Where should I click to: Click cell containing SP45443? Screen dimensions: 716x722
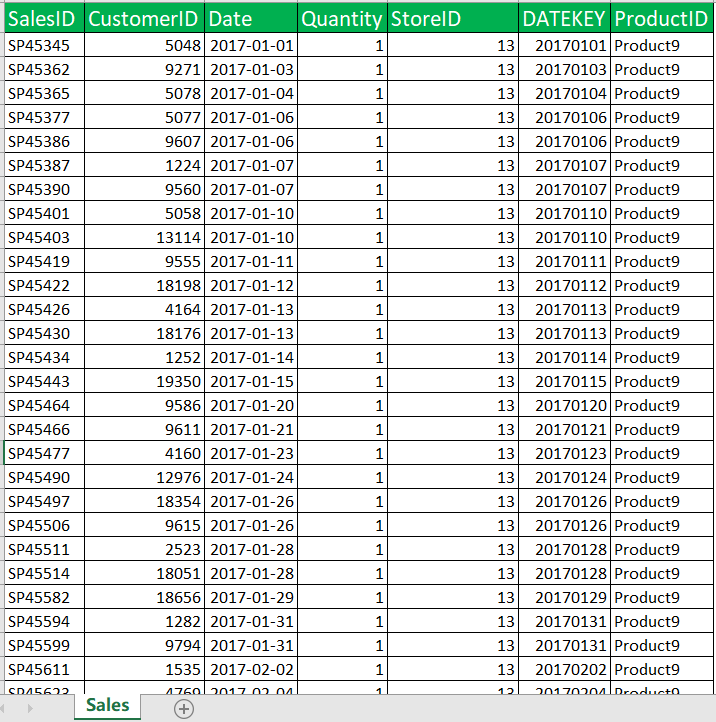pos(44,381)
